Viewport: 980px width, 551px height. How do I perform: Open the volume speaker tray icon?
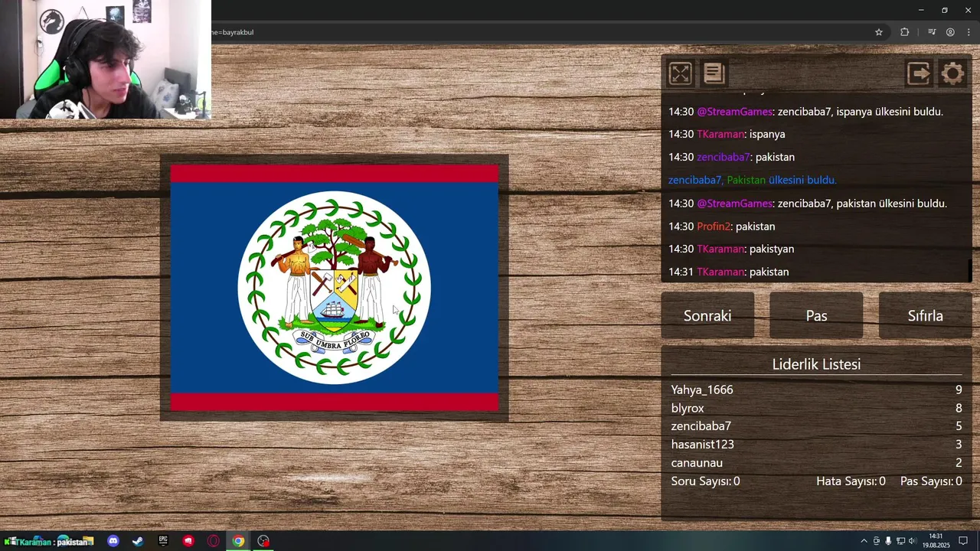[x=912, y=541]
